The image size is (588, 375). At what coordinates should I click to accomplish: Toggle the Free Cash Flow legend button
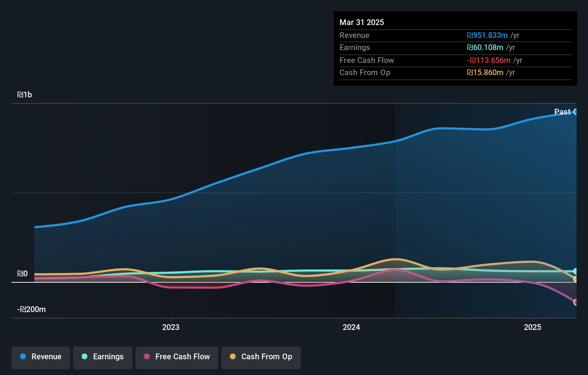click(177, 357)
